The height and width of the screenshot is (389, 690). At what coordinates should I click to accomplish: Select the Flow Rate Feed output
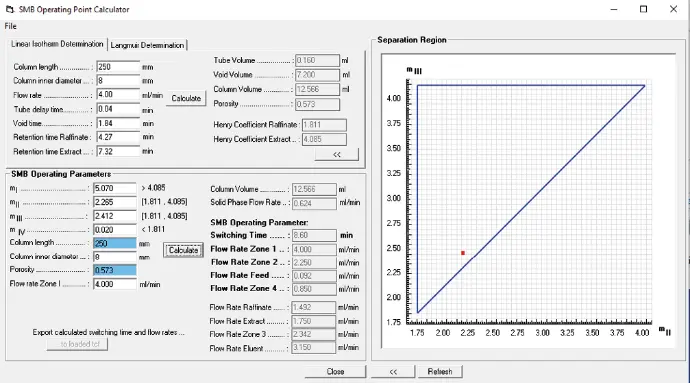[314, 276]
